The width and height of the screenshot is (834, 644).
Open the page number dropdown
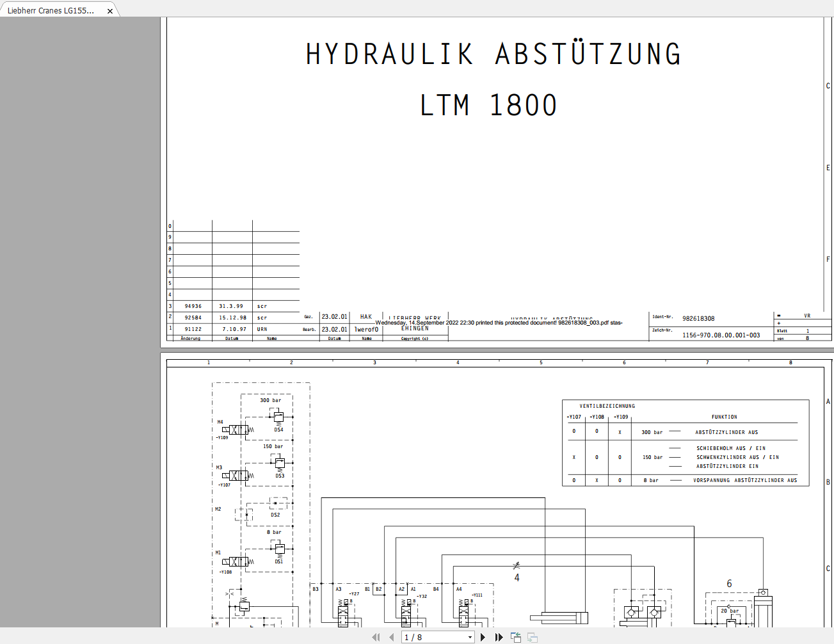(469, 637)
